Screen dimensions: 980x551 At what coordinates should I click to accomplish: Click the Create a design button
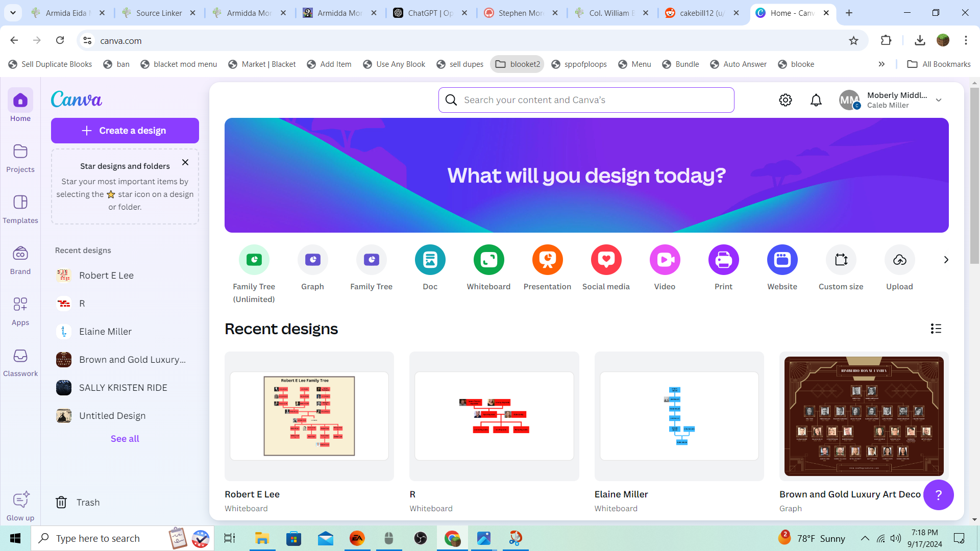tap(125, 131)
